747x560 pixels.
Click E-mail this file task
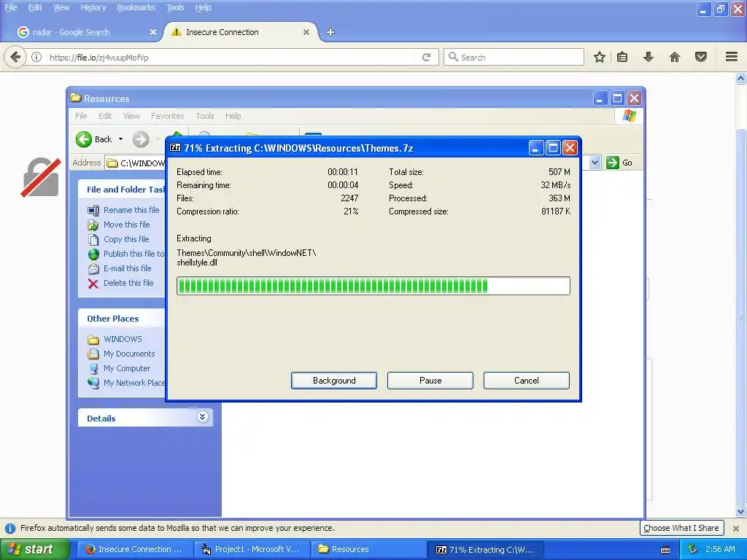[127, 268]
